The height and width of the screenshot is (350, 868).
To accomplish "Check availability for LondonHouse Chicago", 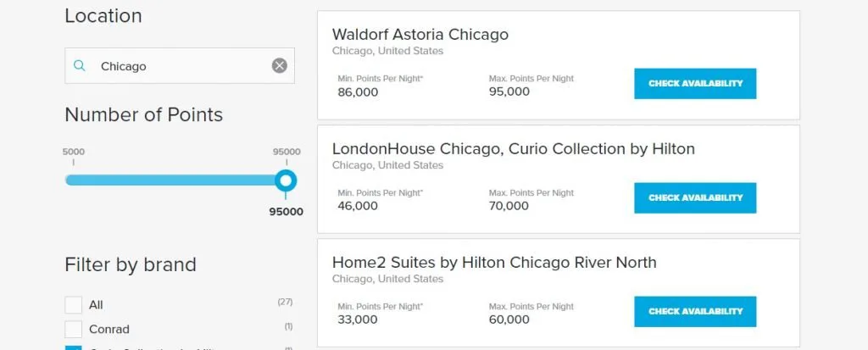I will pos(695,197).
